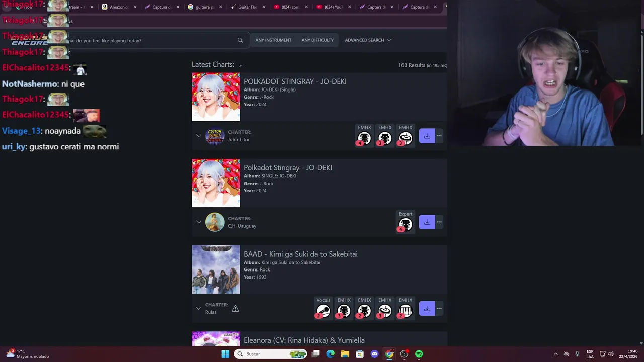Open the Any Instrument dropdown
Viewport: 644px width, 362px height.
[x=273, y=40]
